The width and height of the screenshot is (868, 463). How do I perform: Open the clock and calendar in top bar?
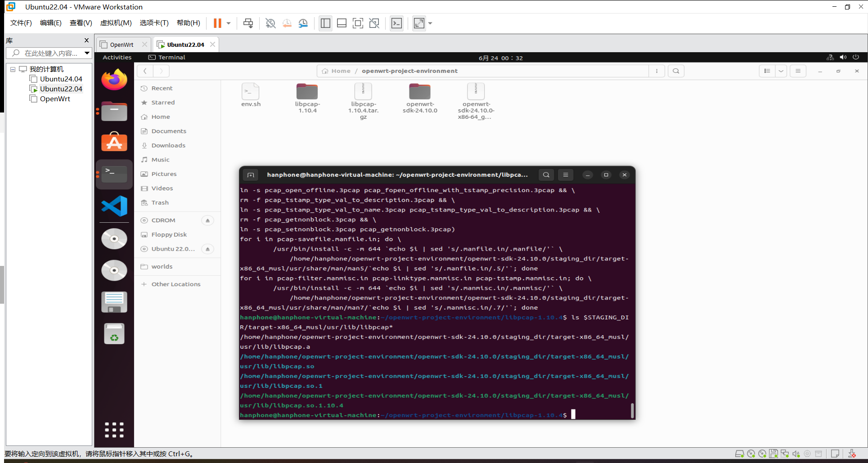click(500, 58)
